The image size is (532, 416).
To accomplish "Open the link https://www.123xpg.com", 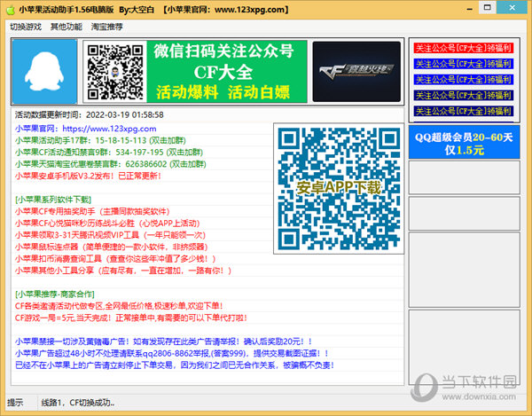I will click(x=109, y=129).
